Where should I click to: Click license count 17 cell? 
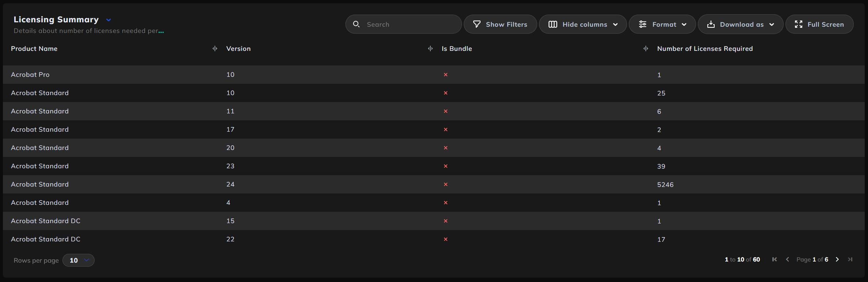pos(661,240)
